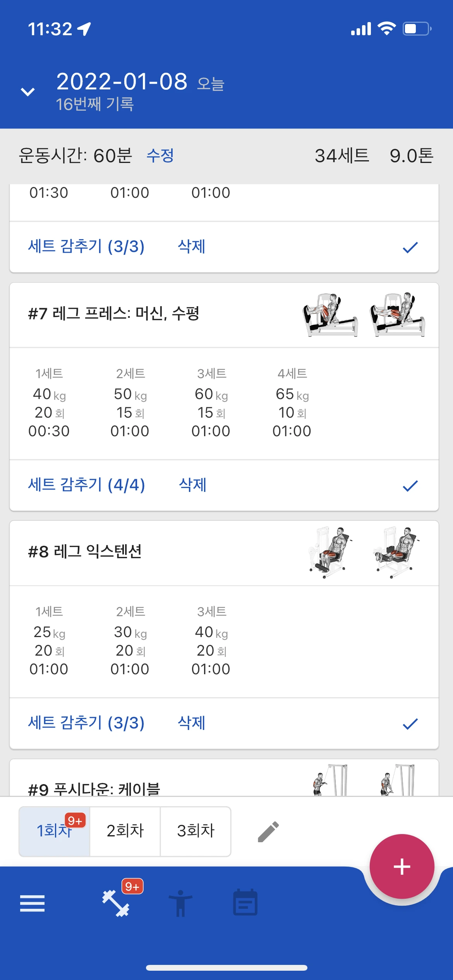Screen dimensions: 453x980
Task: Switch to the 2회차 tab
Action: [125, 831]
